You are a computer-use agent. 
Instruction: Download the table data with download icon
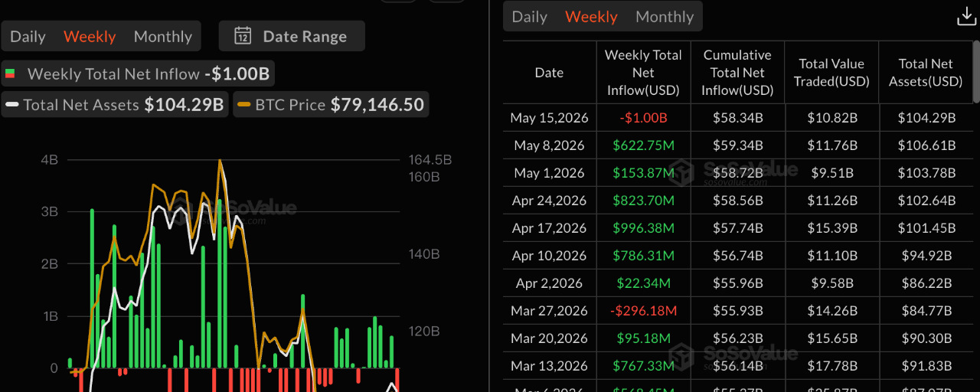(967, 17)
